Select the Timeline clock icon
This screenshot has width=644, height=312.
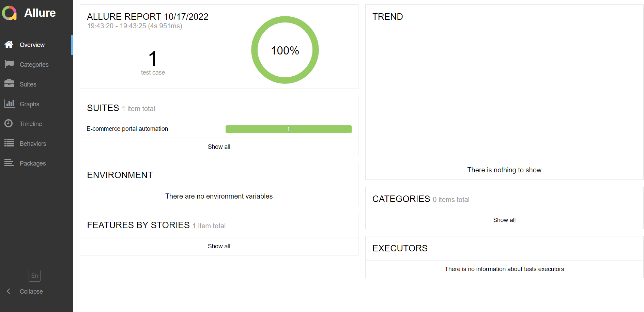point(9,123)
